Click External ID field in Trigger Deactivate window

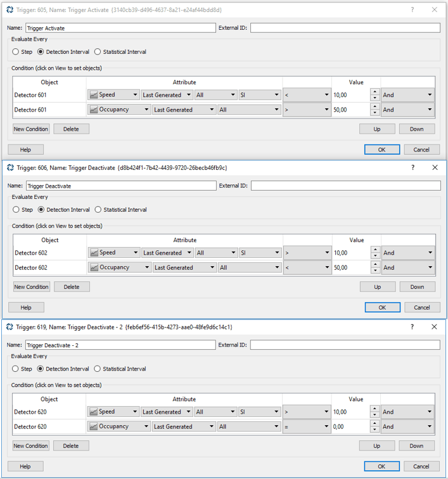(x=346, y=186)
